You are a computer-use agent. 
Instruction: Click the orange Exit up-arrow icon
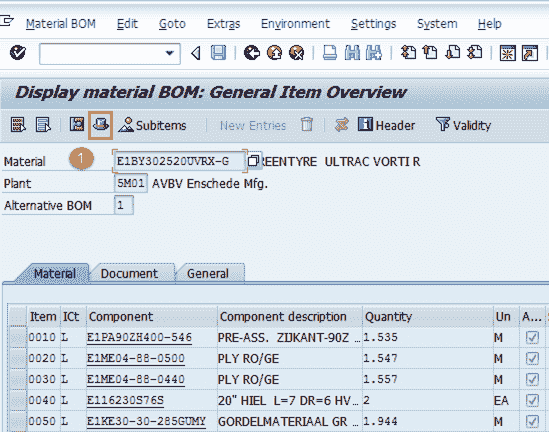[274, 53]
